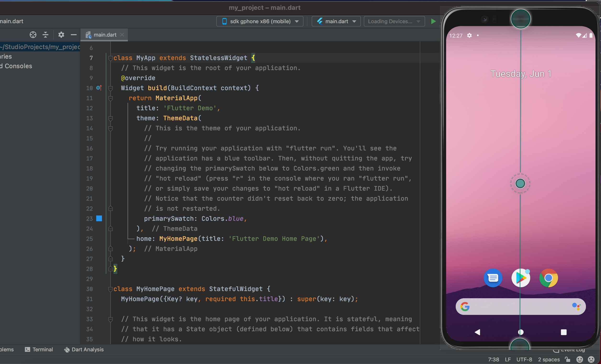Screen dimensions: 601x364
Task: Click the locate in project target icon
Action: pyautogui.click(x=33, y=35)
